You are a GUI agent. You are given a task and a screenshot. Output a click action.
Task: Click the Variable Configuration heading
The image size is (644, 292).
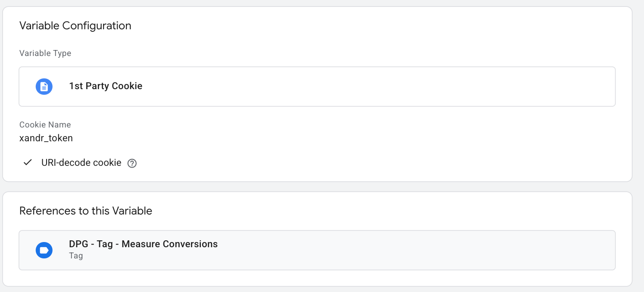[75, 26]
